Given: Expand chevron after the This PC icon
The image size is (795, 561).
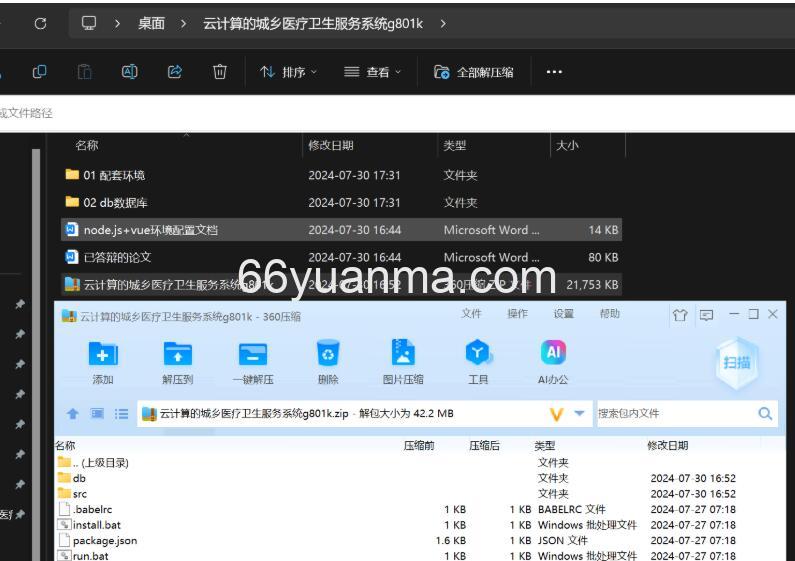Looking at the screenshot, I should 117,23.
